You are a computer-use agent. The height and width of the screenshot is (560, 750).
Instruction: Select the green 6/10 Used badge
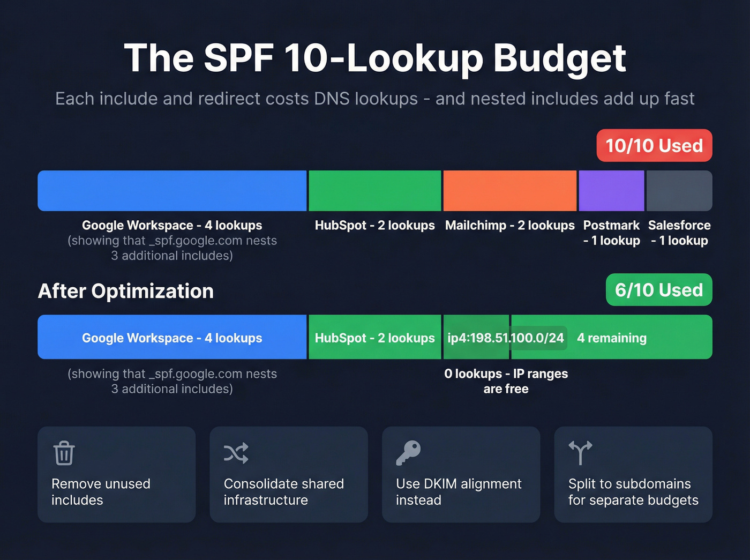pyautogui.click(x=659, y=290)
